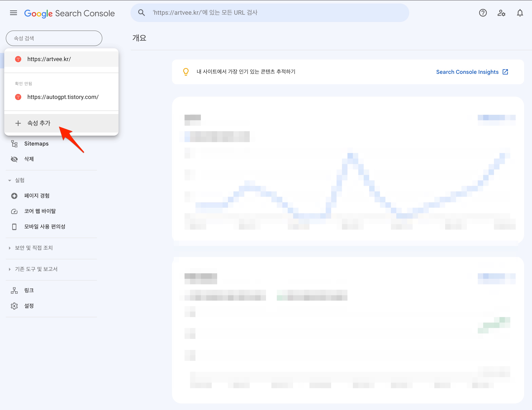Click the 링크 links icon
Image resolution: width=532 pixels, height=410 pixels.
(14, 290)
